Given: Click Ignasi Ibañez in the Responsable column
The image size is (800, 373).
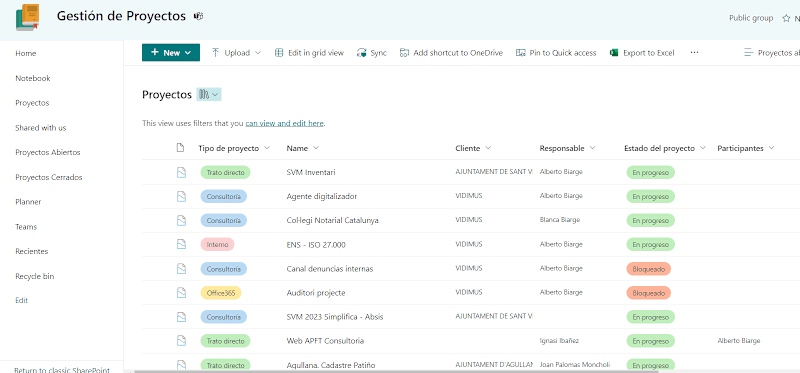Looking at the screenshot, I should pos(559,340).
